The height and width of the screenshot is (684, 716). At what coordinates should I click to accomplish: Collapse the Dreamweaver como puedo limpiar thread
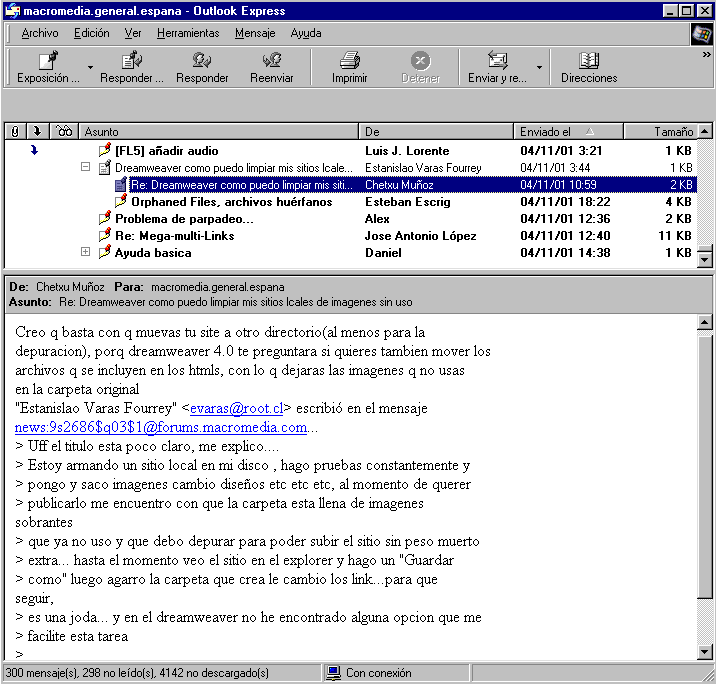[x=85, y=167]
